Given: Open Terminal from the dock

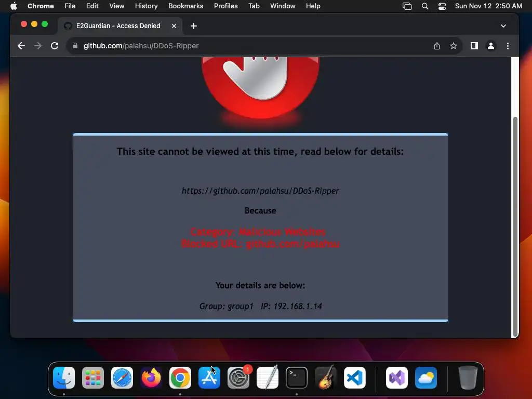Looking at the screenshot, I should point(297,378).
